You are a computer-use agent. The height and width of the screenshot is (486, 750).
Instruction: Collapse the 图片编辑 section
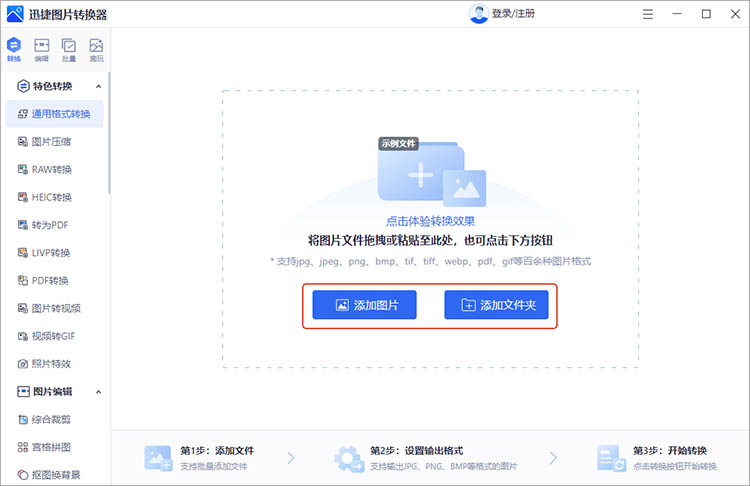(x=99, y=392)
